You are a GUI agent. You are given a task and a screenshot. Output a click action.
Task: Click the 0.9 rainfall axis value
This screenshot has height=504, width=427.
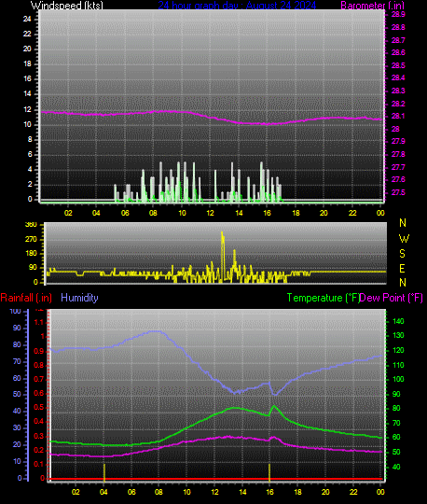39,351
